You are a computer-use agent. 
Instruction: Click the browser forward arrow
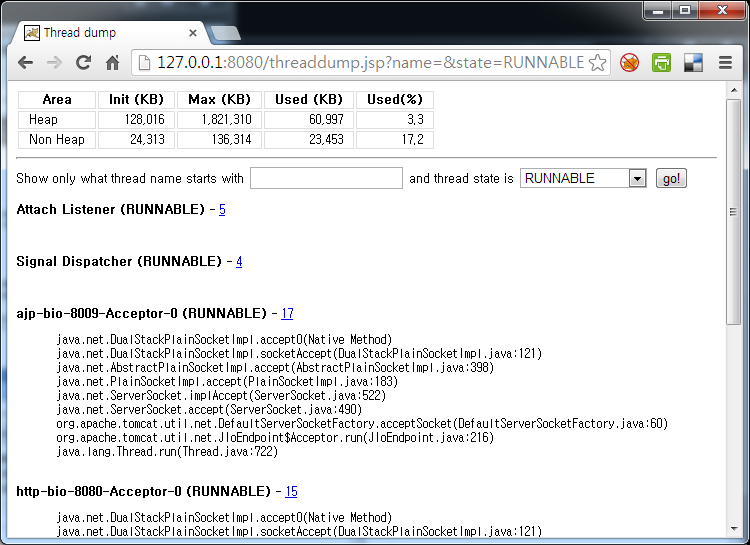coord(54,62)
